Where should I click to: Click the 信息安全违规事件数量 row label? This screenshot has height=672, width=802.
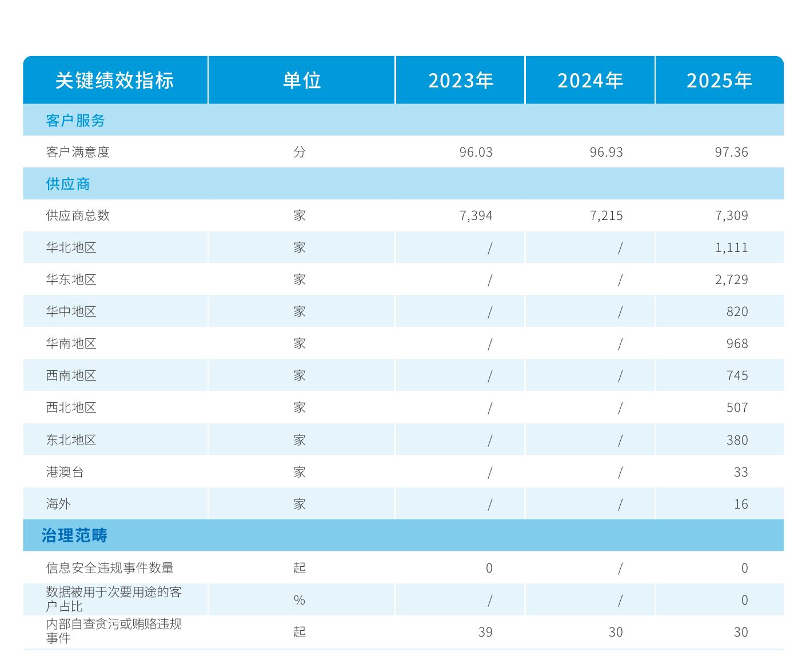[110, 568]
